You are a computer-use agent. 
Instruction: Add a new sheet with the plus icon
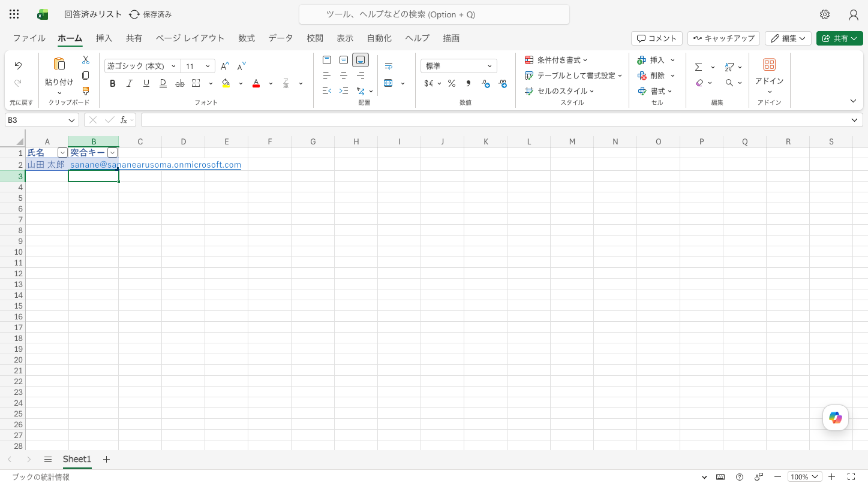point(106,459)
